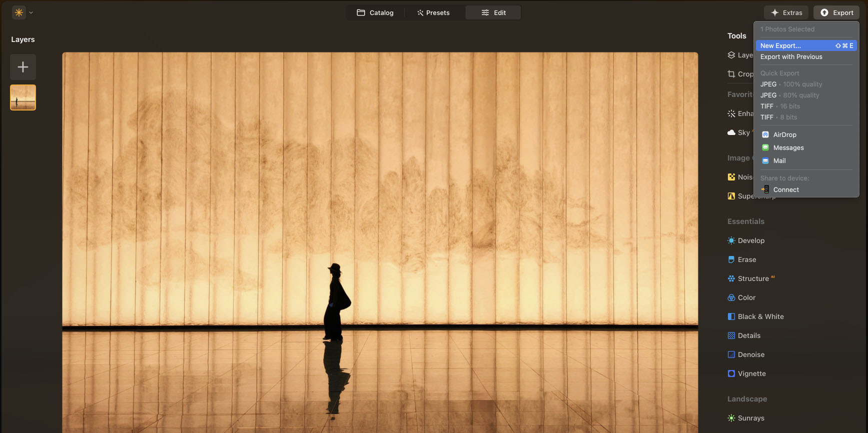This screenshot has width=868, height=433.
Task: Open the Sunrays tool
Action: [750, 418]
